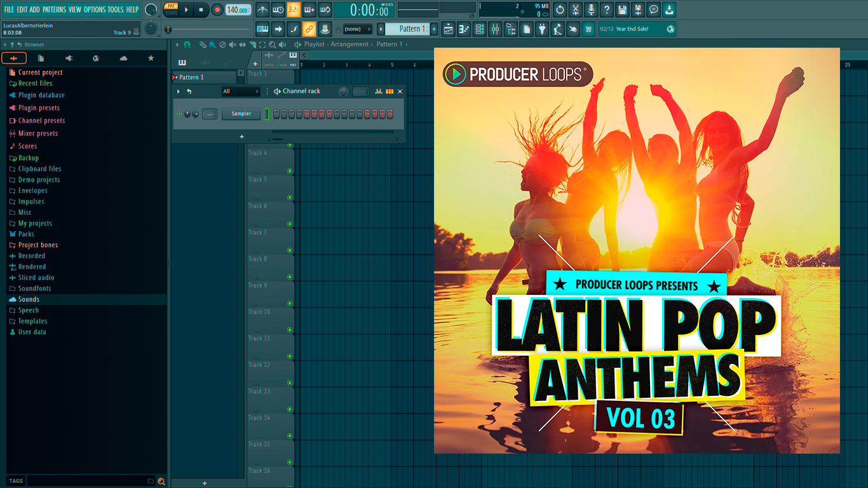Click the Year End Sale news banner
868x488 pixels.
(x=637, y=29)
